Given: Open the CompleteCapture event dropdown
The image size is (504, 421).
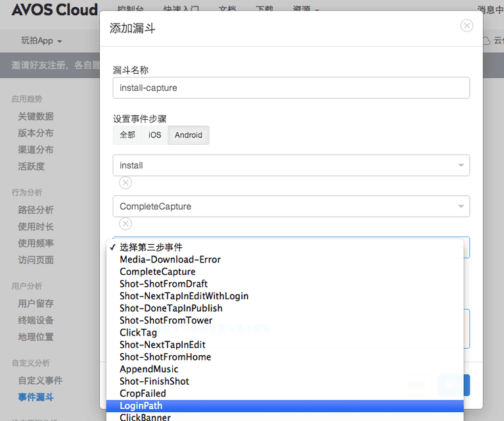Looking at the screenshot, I should [291, 206].
